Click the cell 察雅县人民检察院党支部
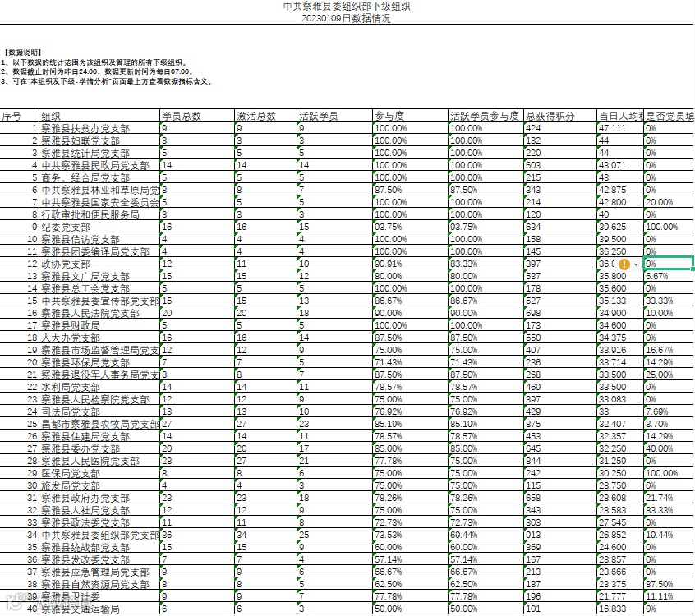 coord(99,399)
